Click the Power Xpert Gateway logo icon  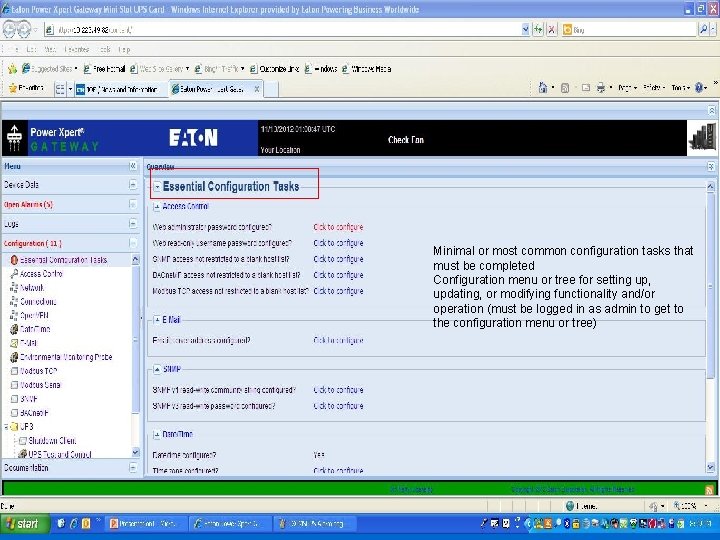(x=14, y=138)
